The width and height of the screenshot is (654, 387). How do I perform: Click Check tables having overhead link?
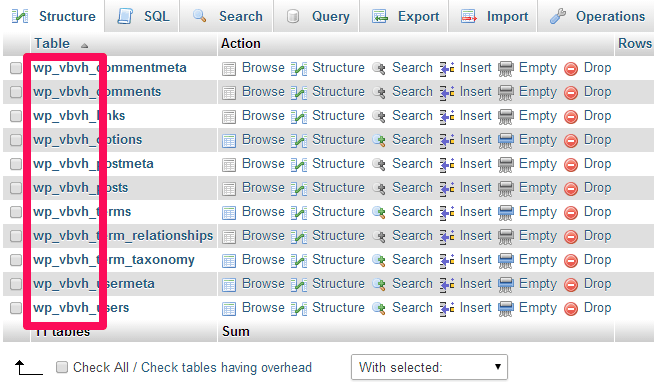[226, 367]
